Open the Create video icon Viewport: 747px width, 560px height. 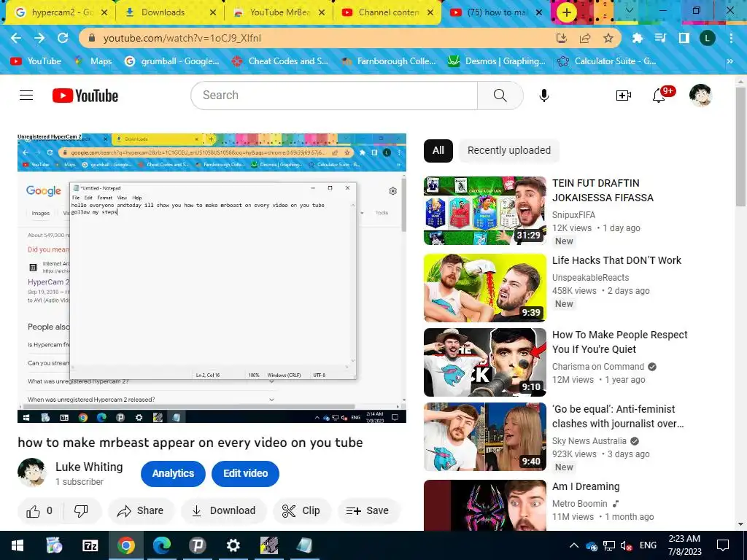(x=623, y=96)
